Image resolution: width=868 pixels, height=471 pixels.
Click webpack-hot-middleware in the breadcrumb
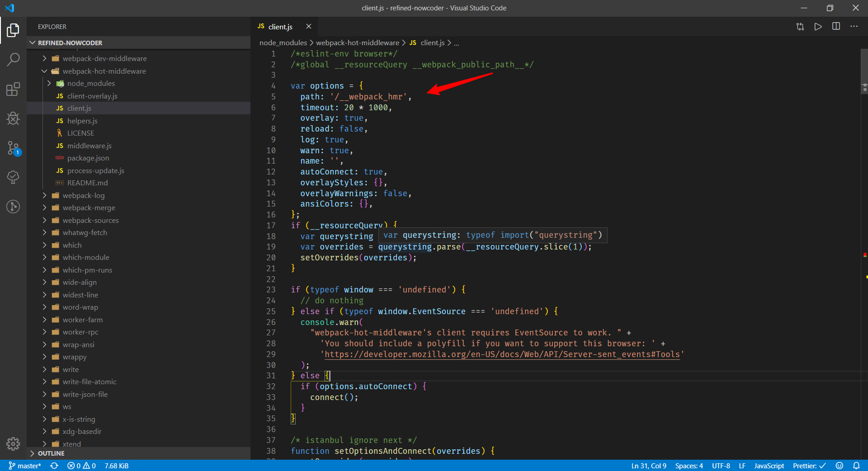358,43
